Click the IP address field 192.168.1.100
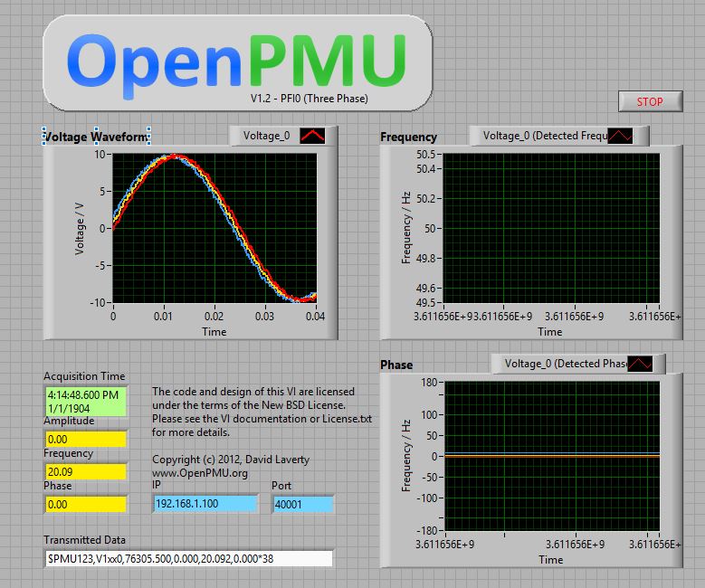Image resolution: width=705 pixels, height=588 pixels. click(205, 504)
